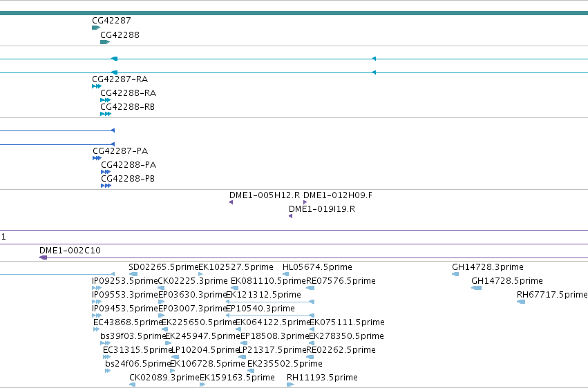Click the CG42288-PB CDS arrow glyph

106,186
